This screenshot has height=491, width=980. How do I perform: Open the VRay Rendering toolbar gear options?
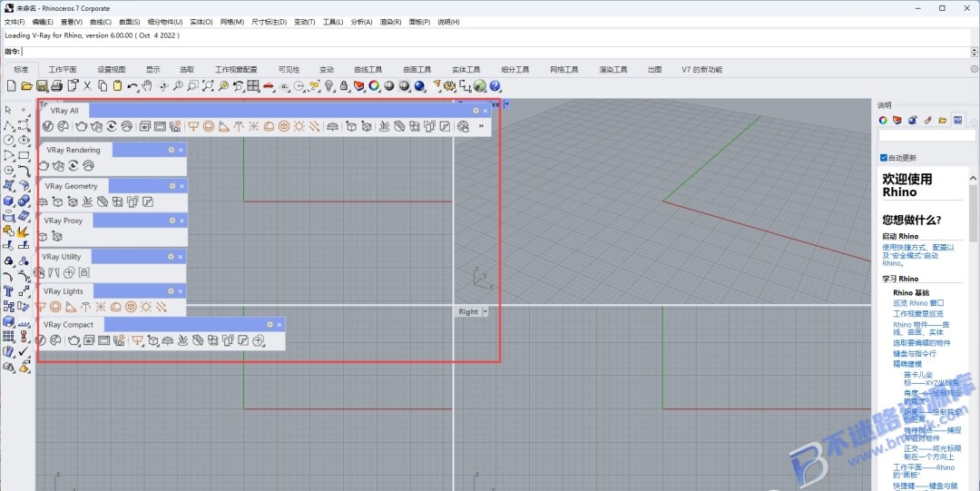(x=171, y=150)
